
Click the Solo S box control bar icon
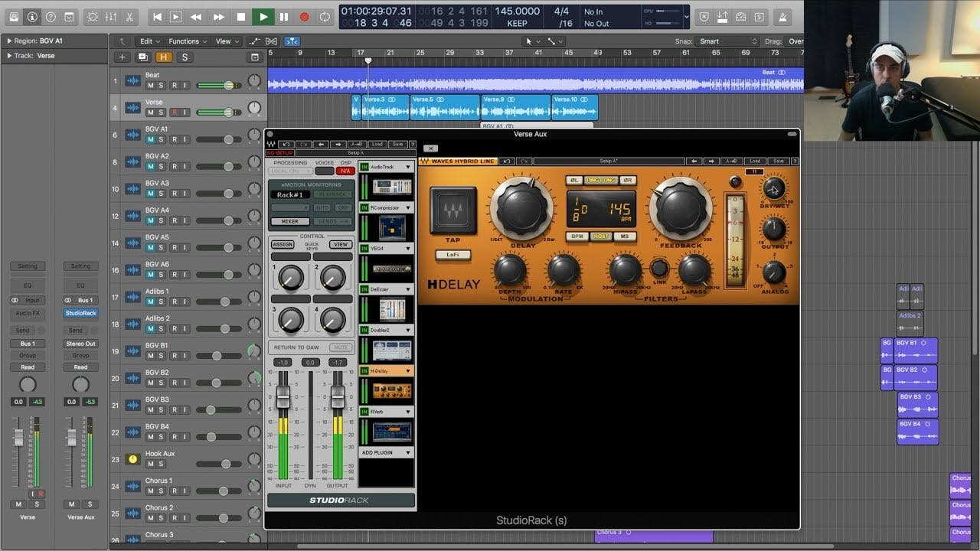point(759,16)
